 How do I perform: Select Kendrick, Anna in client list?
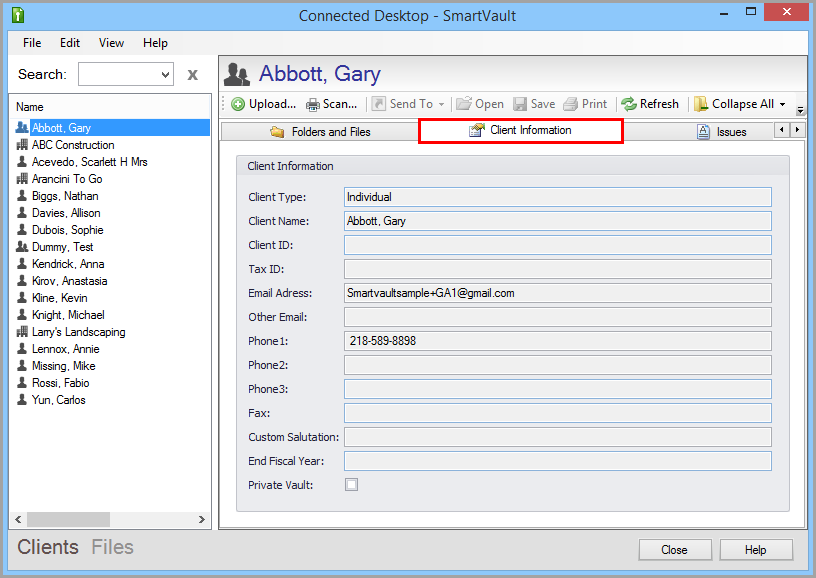pyautogui.click(x=68, y=264)
